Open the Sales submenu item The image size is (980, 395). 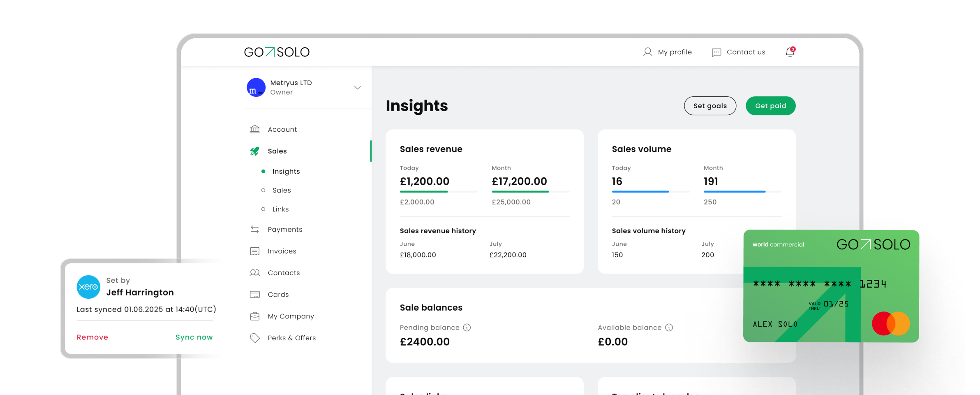[x=282, y=190]
